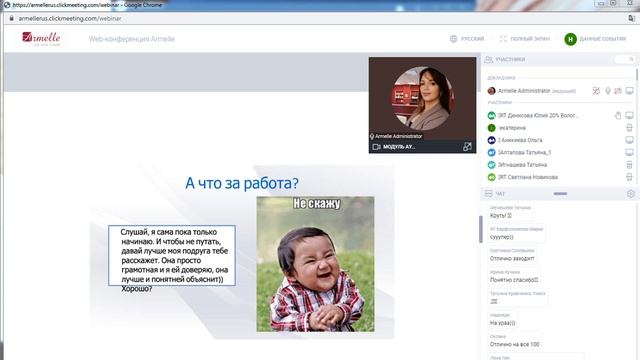
Task: Click the desktop icon beside Аникиева Ольга
Action: [x=629, y=140]
